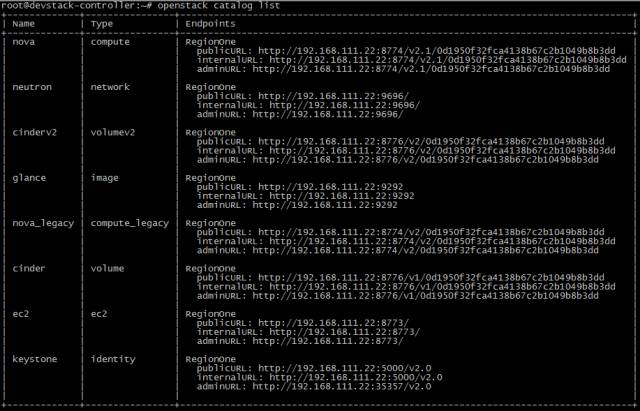The image size is (640, 411).
Task: Select the identity type text
Action: [113, 359]
